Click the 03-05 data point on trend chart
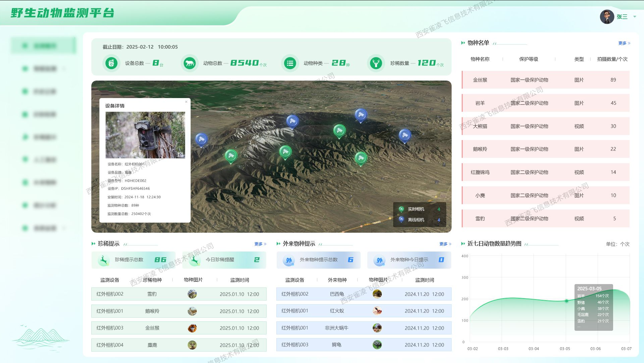644x363 pixels. coord(566,301)
